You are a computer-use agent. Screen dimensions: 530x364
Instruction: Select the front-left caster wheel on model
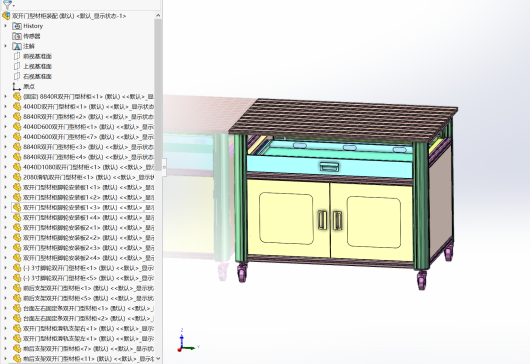[243, 273]
